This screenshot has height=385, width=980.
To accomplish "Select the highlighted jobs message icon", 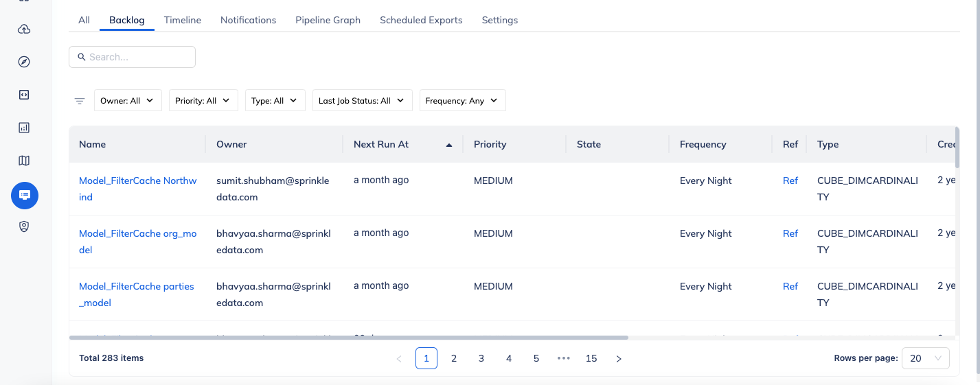I will click(25, 196).
